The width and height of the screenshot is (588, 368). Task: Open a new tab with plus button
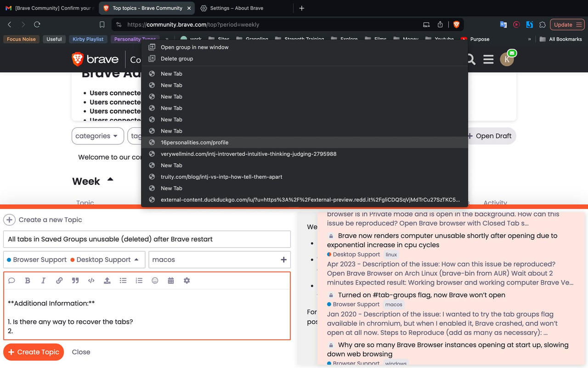tap(301, 8)
